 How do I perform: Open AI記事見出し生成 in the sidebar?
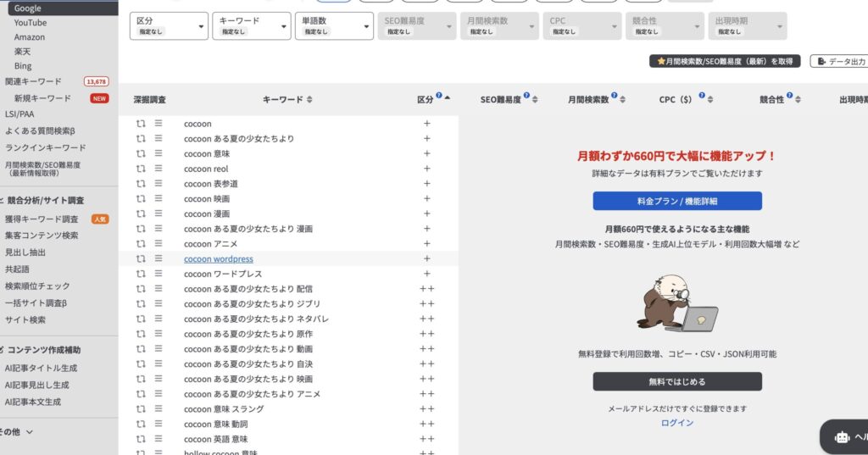tap(37, 385)
